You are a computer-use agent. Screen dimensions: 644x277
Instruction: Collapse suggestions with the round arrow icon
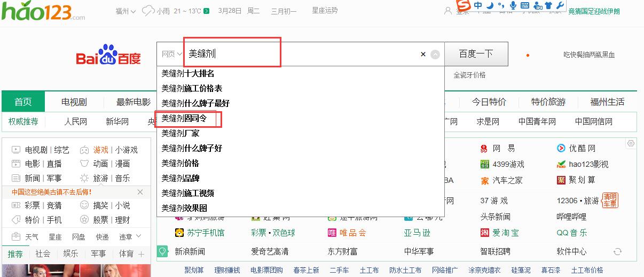[x=435, y=54]
